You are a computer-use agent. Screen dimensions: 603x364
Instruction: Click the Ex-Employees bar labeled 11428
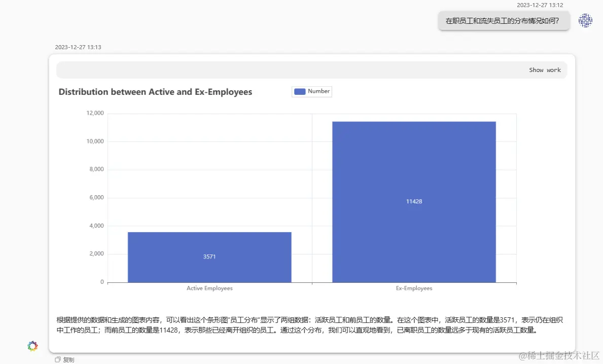(414, 202)
